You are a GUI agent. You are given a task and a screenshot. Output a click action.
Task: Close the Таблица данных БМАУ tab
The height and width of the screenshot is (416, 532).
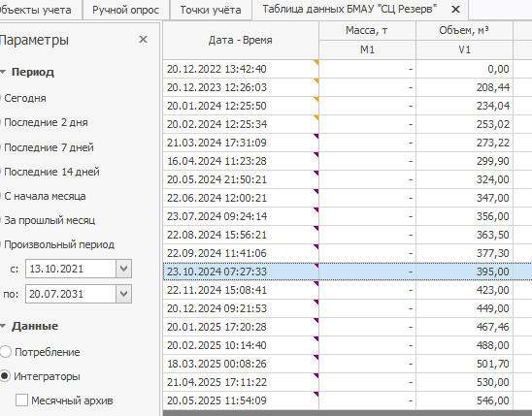click(455, 10)
